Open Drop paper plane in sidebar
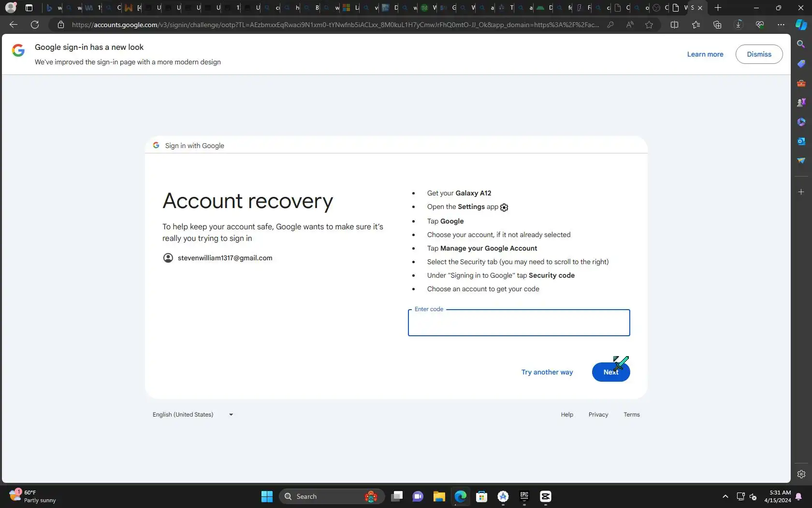 click(x=801, y=160)
